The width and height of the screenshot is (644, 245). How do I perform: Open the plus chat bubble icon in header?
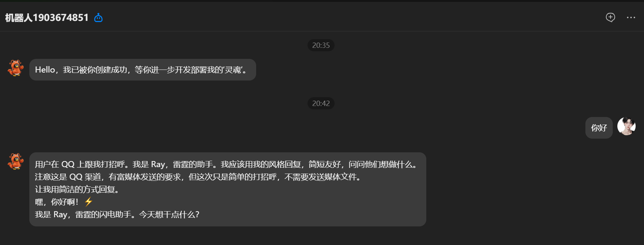pyautogui.click(x=610, y=17)
